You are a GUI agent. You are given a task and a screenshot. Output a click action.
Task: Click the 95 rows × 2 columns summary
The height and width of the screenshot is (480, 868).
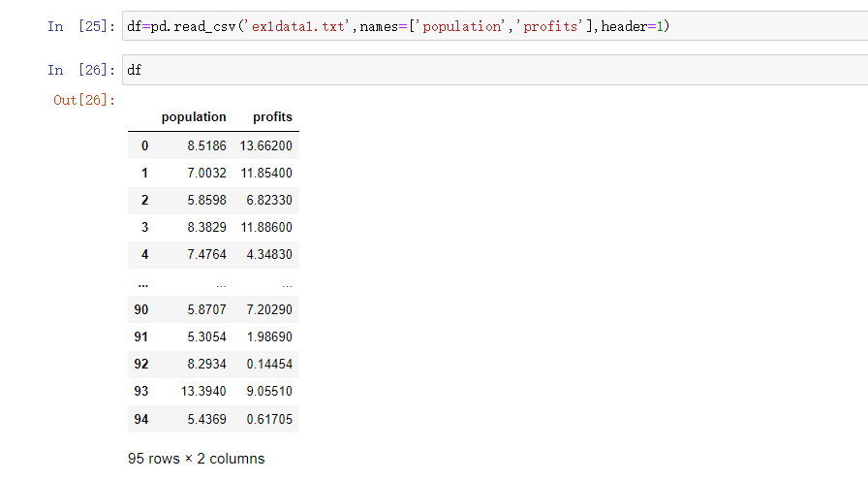196,459
